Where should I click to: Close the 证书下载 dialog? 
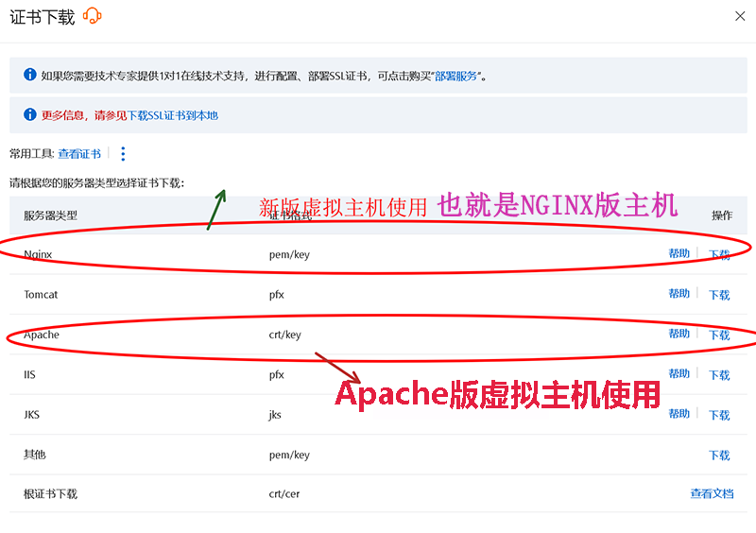pyautogui.click(x=740, y=16)
